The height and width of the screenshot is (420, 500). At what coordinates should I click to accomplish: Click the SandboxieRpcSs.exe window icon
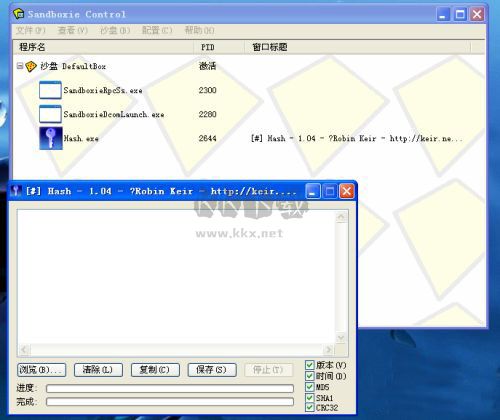click(x=50, y=90)
